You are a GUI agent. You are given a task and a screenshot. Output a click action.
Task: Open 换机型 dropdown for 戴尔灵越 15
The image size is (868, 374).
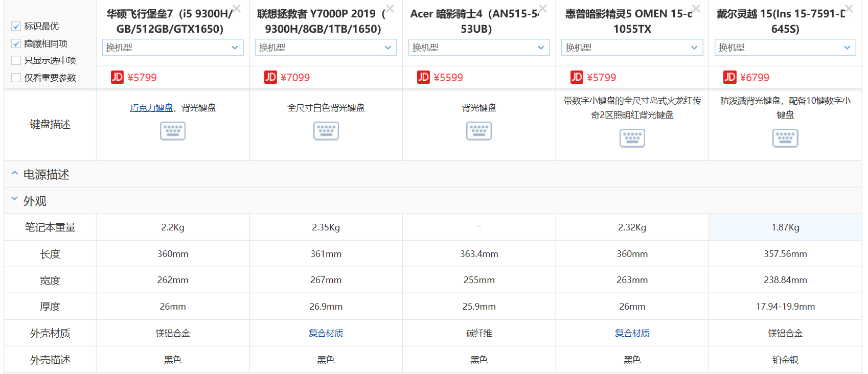coord(785,48)
